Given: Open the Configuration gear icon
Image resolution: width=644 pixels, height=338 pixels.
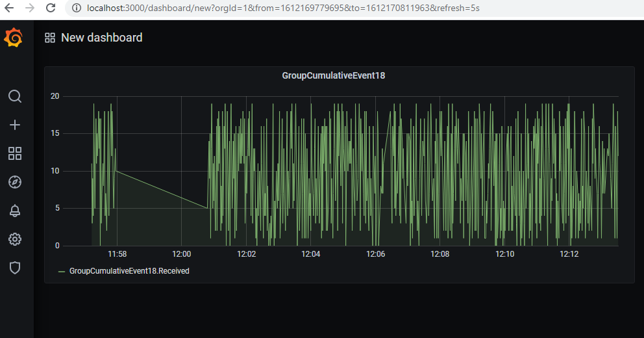Looking at the screenshot, I should point(15,239).
